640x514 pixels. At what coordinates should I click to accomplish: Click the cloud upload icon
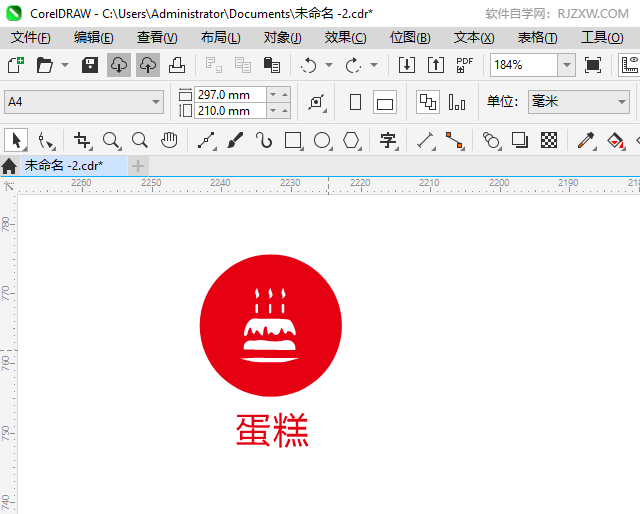click(148, 65)
